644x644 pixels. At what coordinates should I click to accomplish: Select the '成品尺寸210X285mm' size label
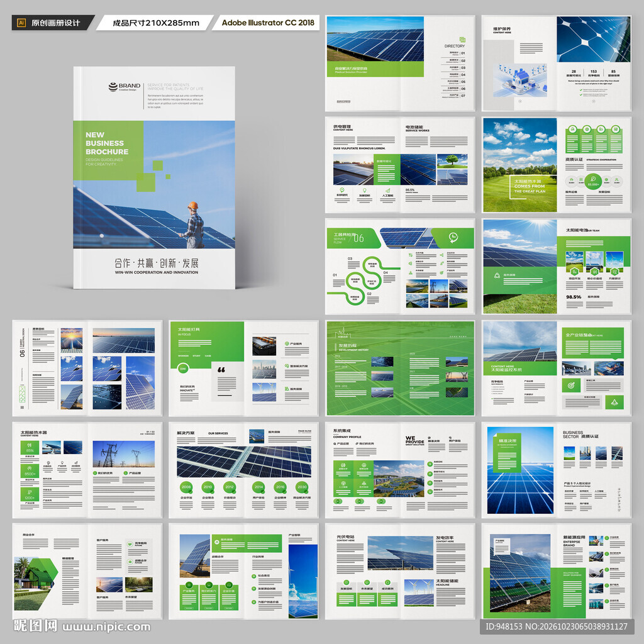tap(156, 23)
